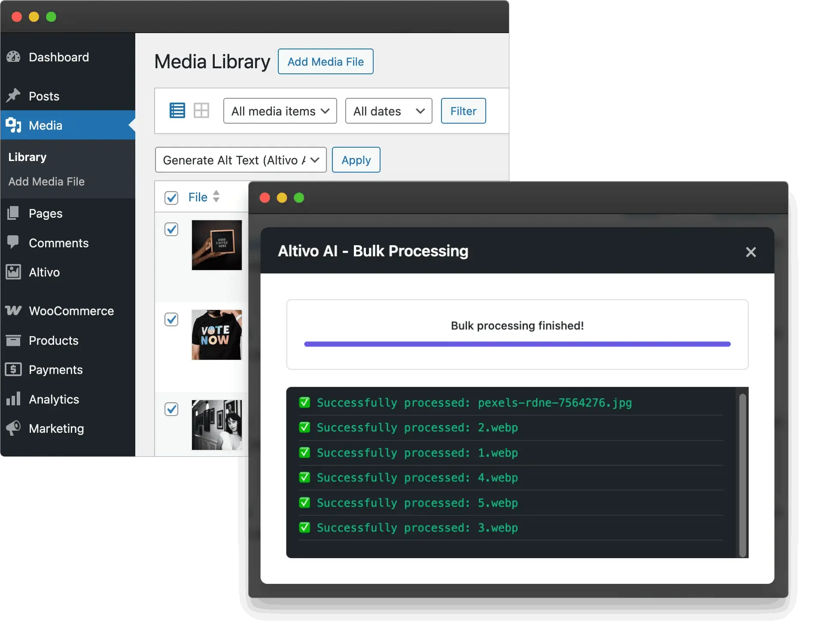This screenshot has height=644, width=822.
Task: Sort by File column arrows
Action: click(x=216, y=197)
